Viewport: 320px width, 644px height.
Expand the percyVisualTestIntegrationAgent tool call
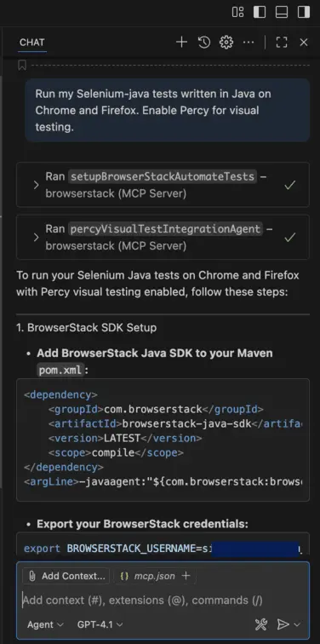click(x=36, y=237)
